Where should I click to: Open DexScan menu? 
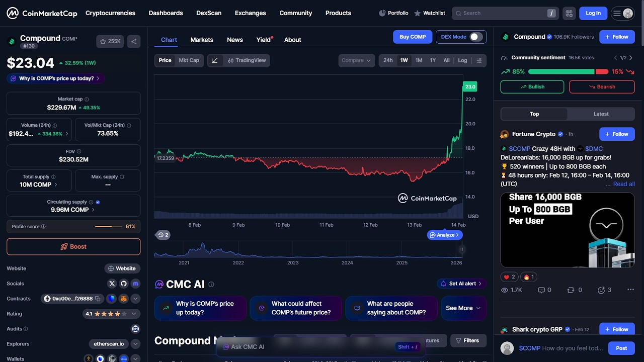coord(209,13)
